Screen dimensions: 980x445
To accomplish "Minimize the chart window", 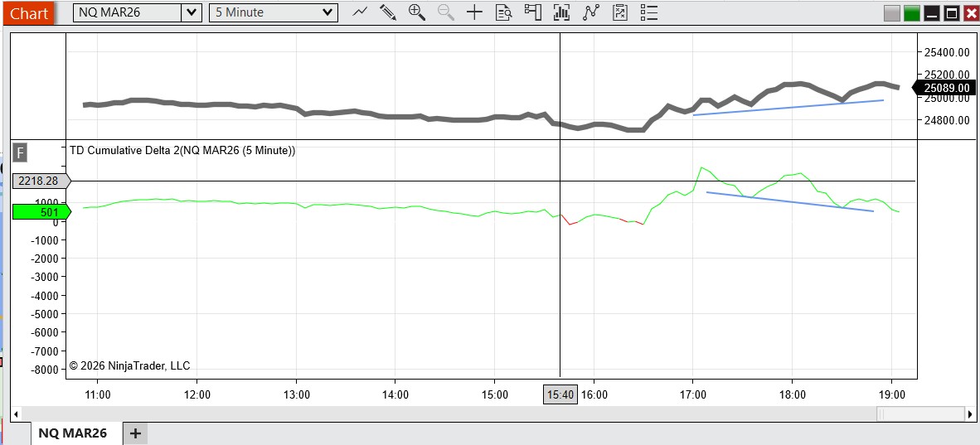I will pyautogui.click(x=932, y=12).
